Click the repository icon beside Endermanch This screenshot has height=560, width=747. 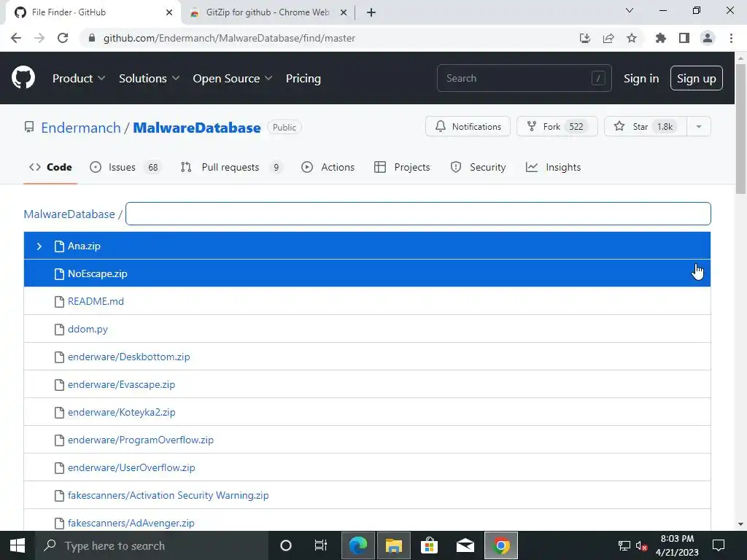29,127
